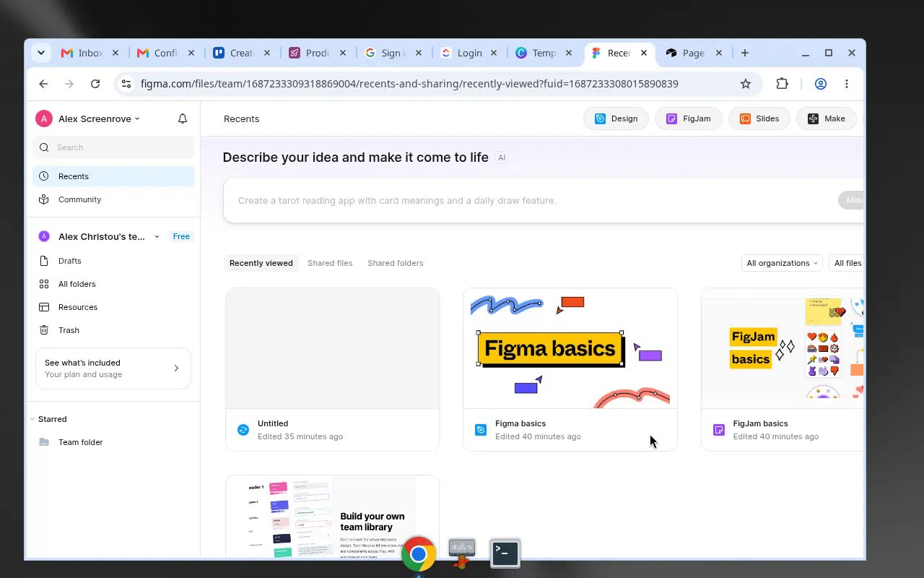The image size is (924, 578).
Task: View site information icon in address bar
Action: point(126,84)
